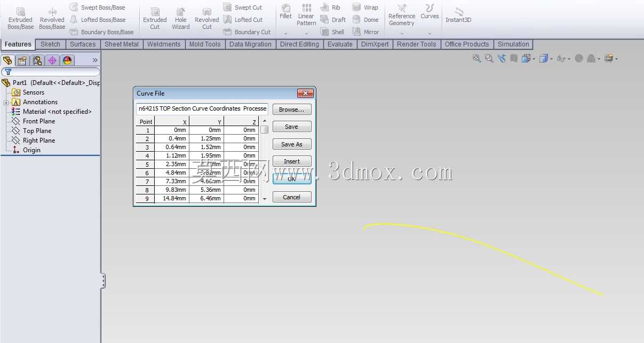Switch to the Surfaces tab
Screen dimensions: 644x343
[83, 44]
